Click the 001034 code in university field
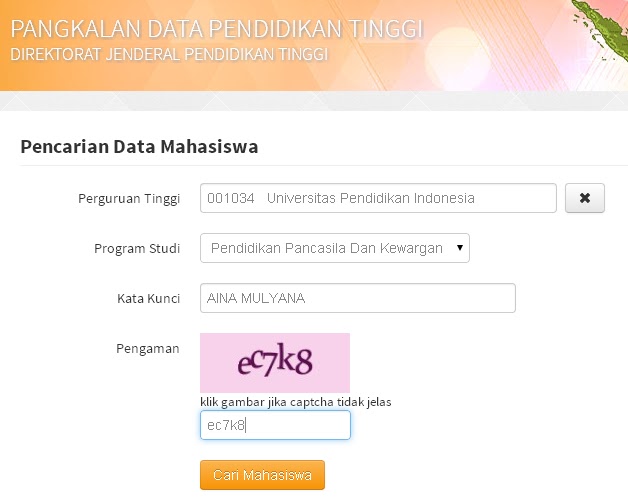This screenshot has width=628, height=503. (x=231, y=198)
